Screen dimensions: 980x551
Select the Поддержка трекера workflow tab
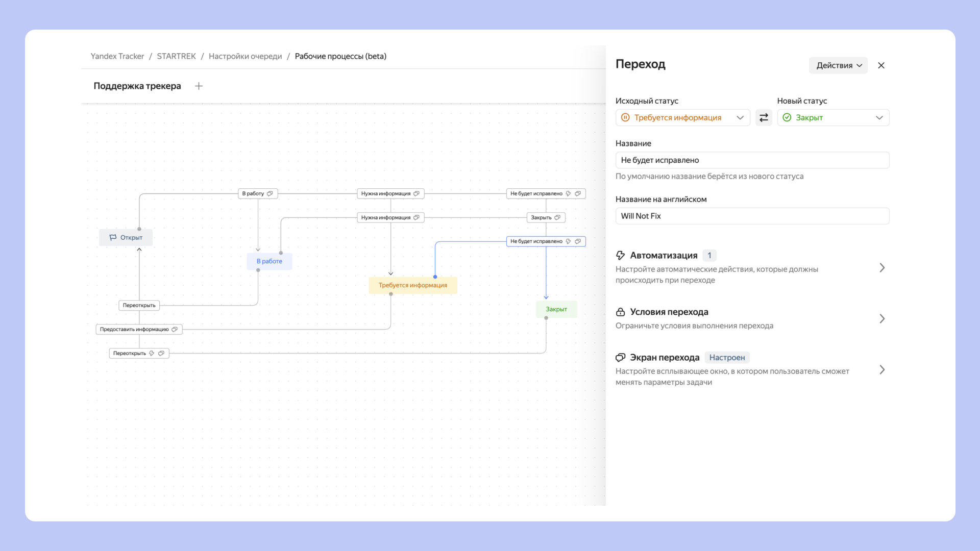click(x=137, y=86)
